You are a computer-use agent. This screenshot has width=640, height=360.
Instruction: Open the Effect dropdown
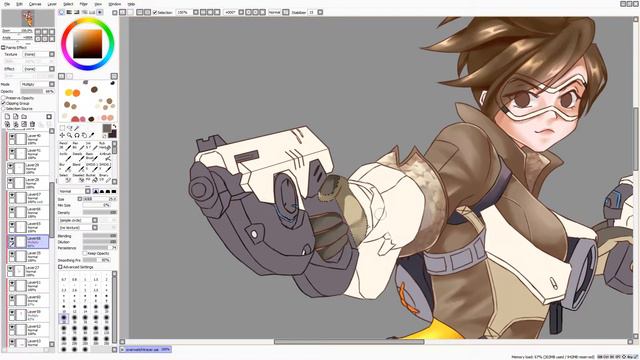pyautogui.click(x=39, y=69)
